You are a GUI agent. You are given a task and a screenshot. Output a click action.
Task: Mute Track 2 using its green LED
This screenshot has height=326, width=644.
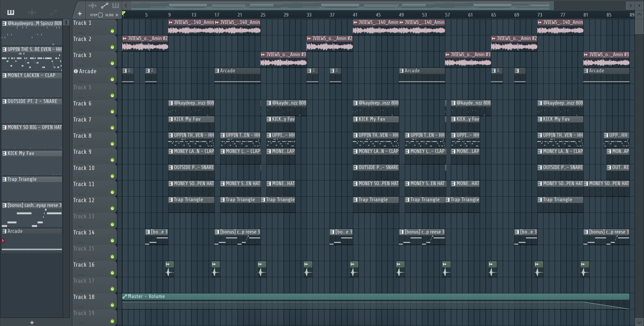[x=112, y=47]
